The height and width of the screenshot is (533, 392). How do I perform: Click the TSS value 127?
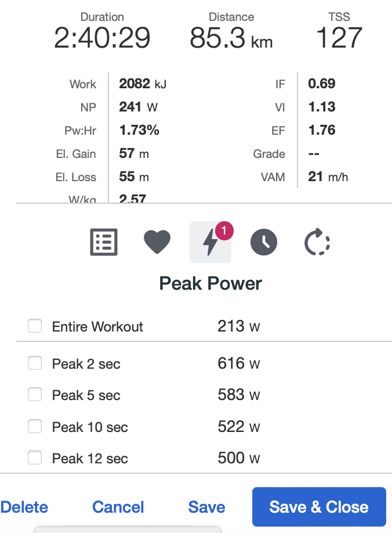click(x=339, y=38)
